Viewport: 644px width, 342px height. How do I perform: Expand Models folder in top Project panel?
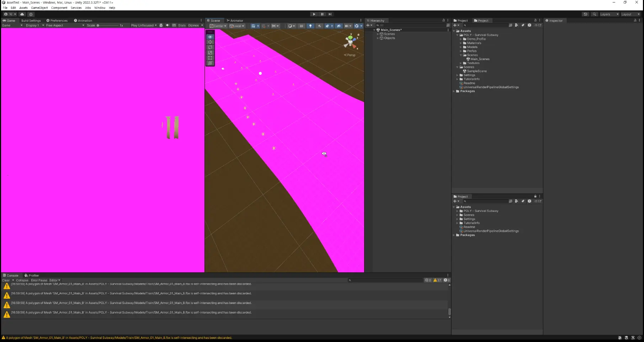[x=461, y=47]
